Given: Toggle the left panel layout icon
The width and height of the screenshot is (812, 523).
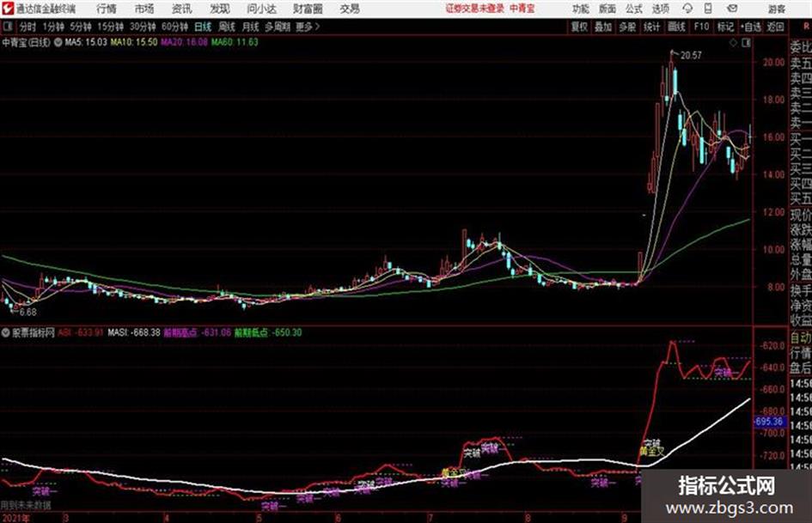Looking at the screenshot, I should pyautogui.click(x=8, y=26).
